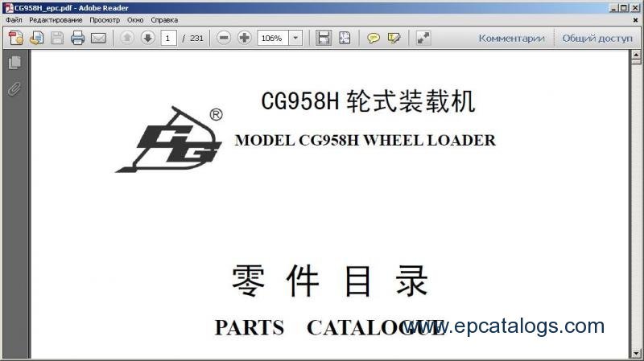Image resolution: width=644 pixels, height=361 pixels.
Task: Click the 零件目录 heading on the page
Action: (x=330, y=281)
